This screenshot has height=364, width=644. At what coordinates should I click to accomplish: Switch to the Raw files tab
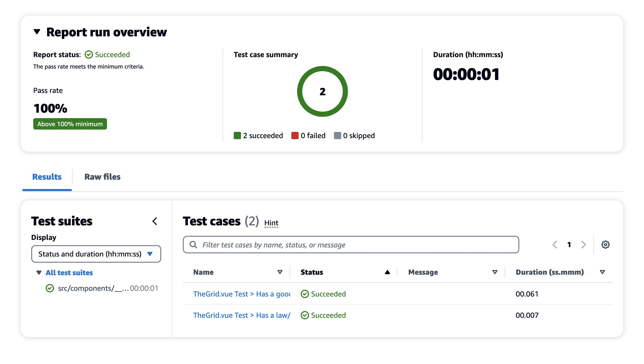point(102,177)
